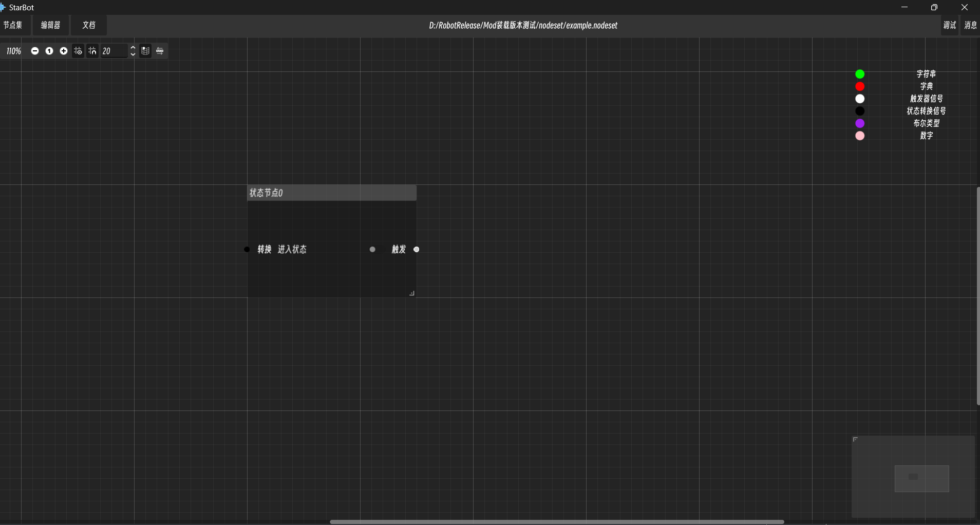Click the black 转换 input port
Viewport: 980px width, 525px height.
(x=247, y=250)
